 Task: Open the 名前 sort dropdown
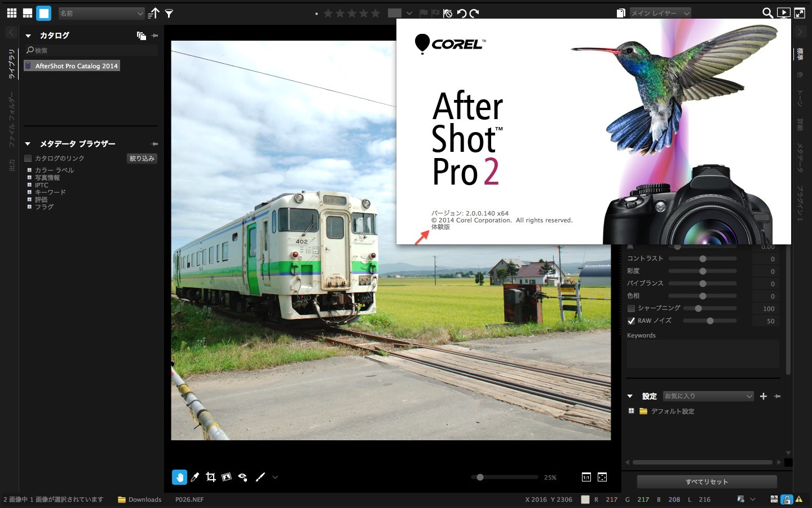[x=101, y=13]
